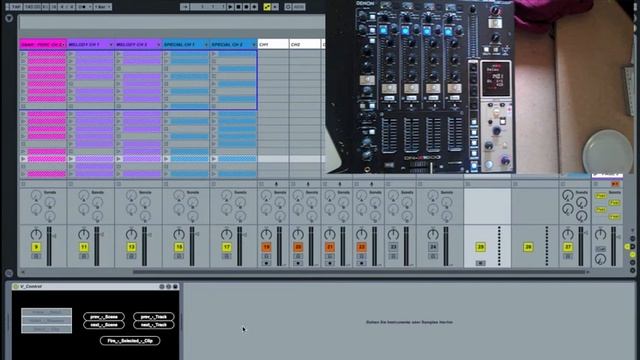Click the next Track button in V_Control
This screenshot has height=360, width=640.
154,325
